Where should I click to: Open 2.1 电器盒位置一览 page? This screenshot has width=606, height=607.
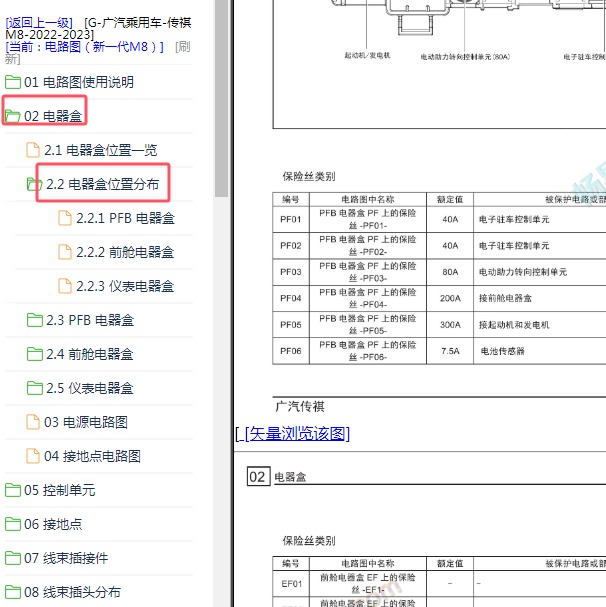pos(101,150)
